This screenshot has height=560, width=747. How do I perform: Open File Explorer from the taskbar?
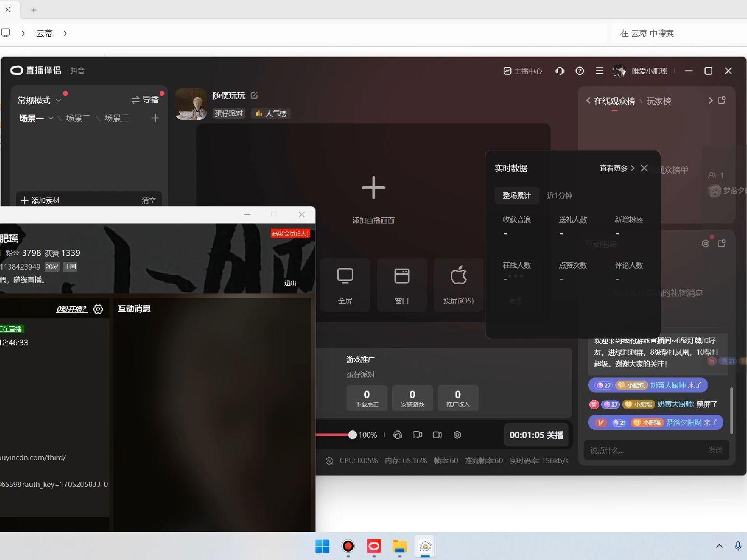399,547
